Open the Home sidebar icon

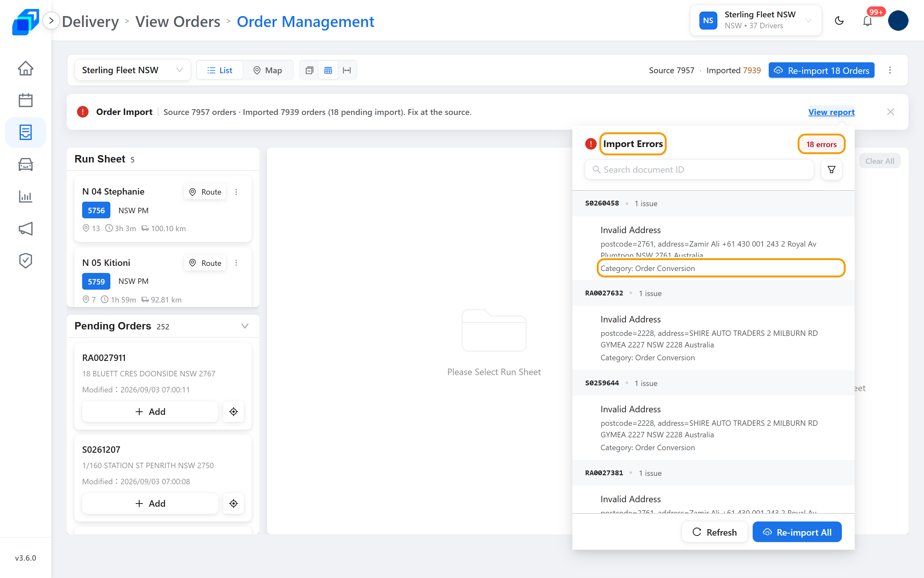click(26, 68)
